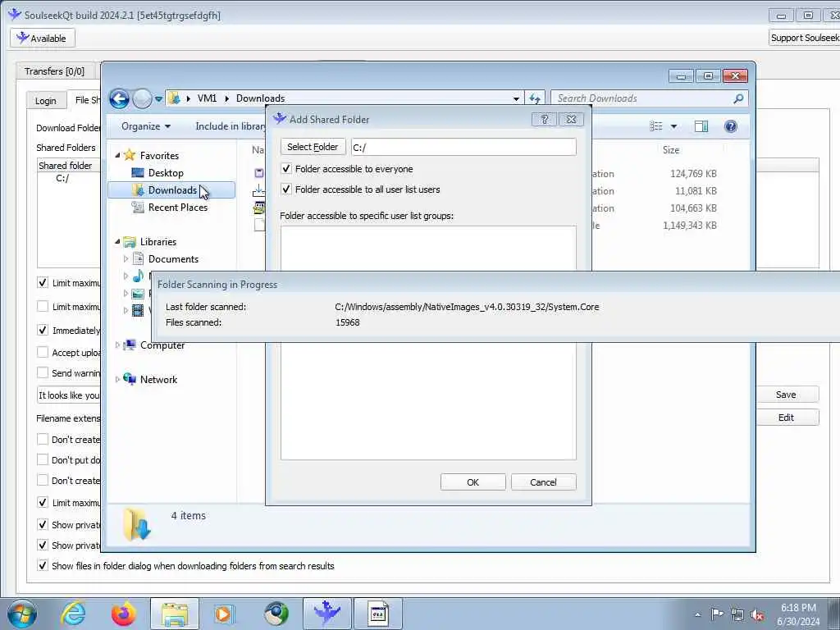The image size is (840, 630).
Task: Uncheck Folder accessible to all user list users
Action: (286, 189)
